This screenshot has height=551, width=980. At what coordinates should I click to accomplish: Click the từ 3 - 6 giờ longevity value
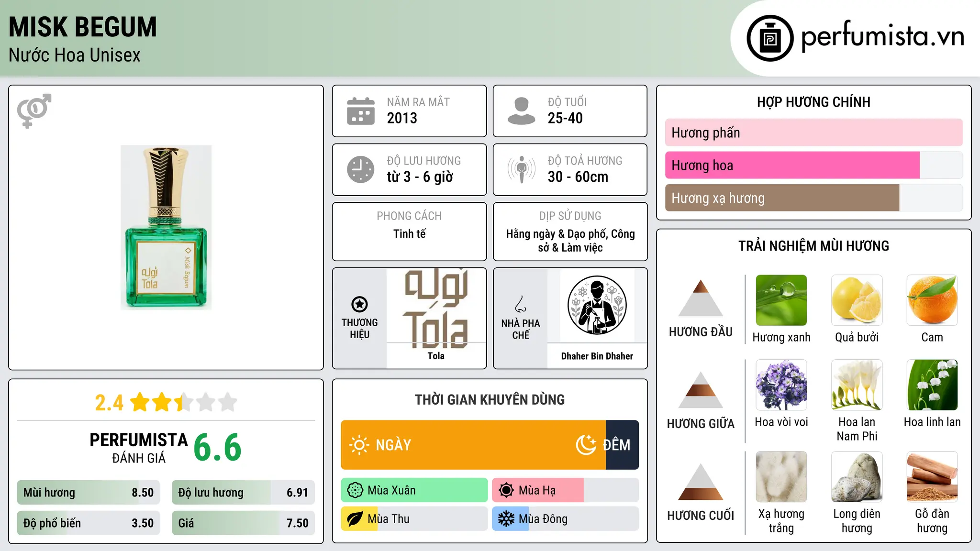420,177
